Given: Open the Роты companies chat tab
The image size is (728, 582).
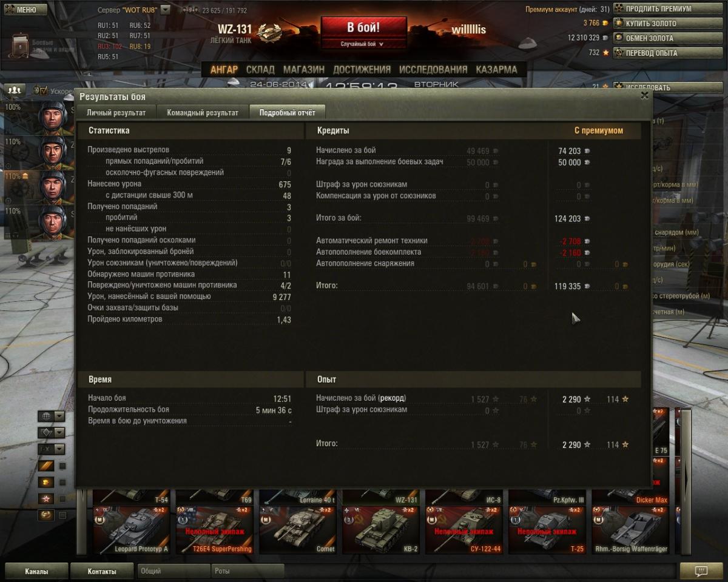Looking at the screenshot, I should [248, 571].
